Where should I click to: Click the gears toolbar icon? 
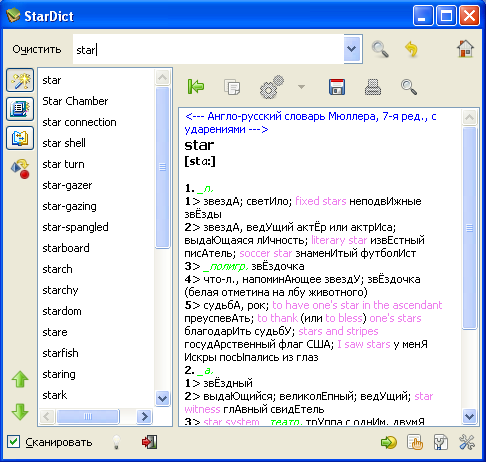point(271,87)
